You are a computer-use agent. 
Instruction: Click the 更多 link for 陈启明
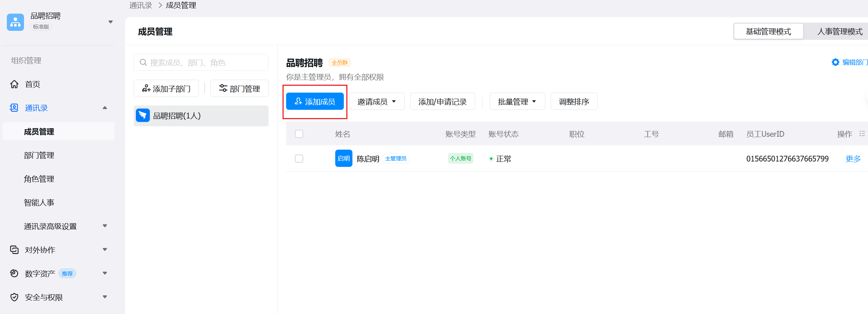(x=853, y=159)
